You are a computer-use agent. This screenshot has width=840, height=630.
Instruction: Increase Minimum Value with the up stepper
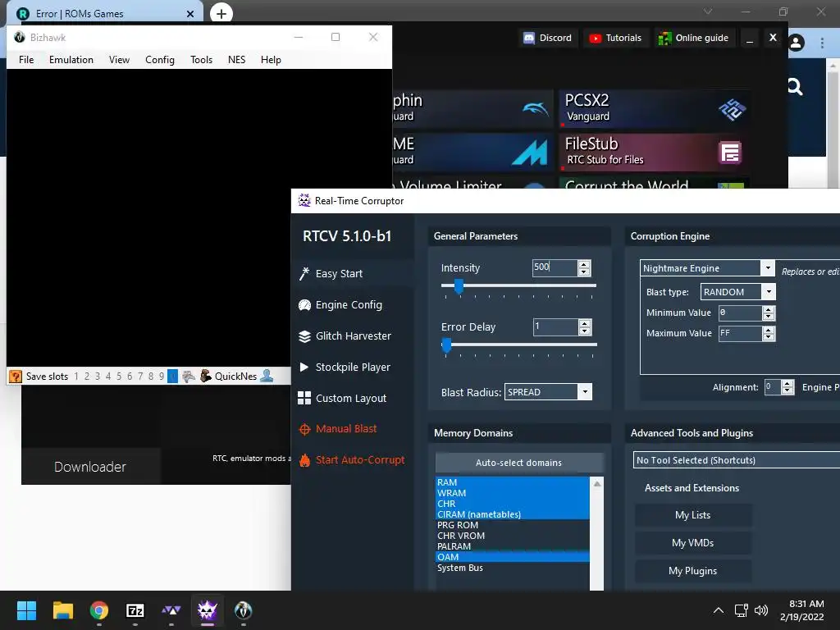click(x=768, y=309)
